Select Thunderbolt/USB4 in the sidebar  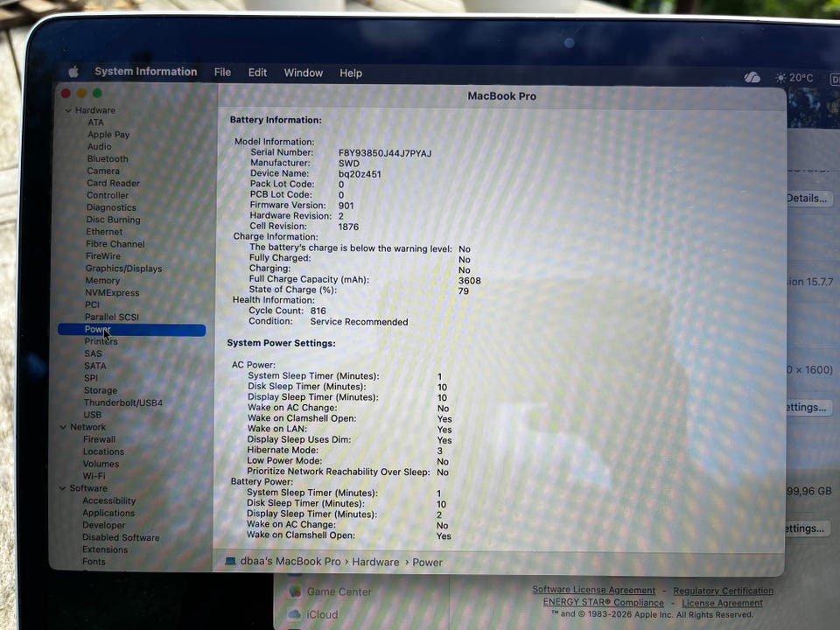[x=123, y=402]
